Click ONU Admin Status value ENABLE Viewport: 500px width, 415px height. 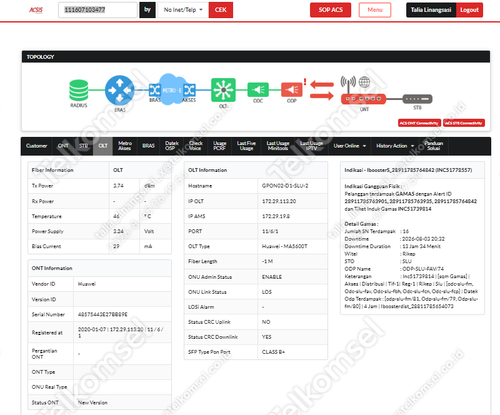click(272, 277)
